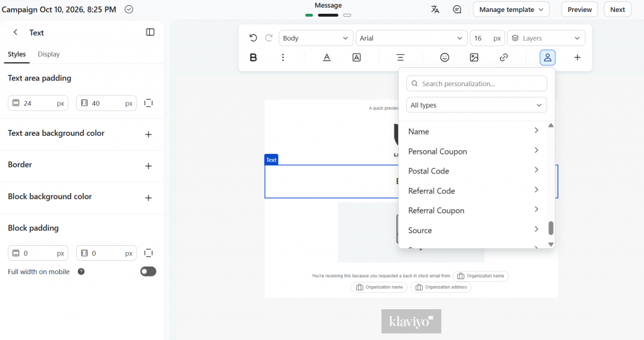This screenshot has width=644, height=340.
Task: Open the All types filter dropdown
Action: 477,105
